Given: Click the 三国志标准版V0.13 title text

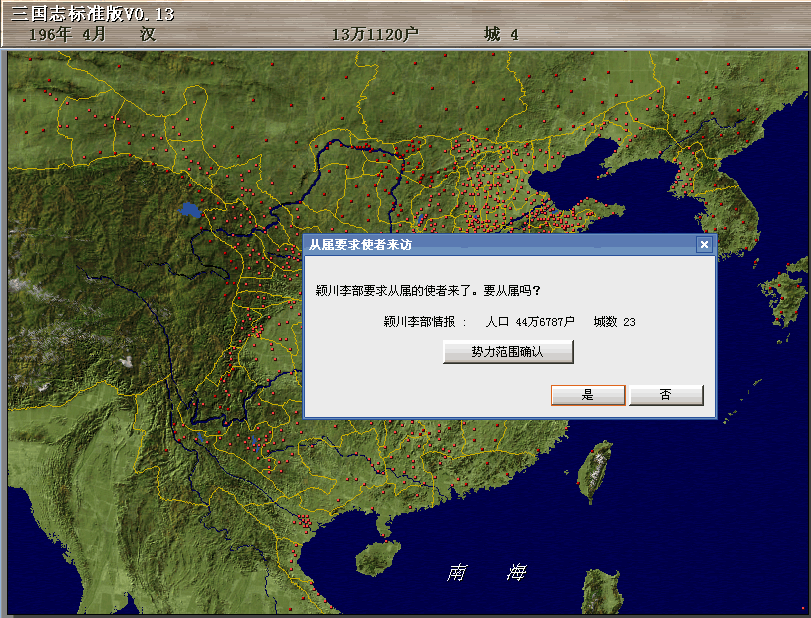Looking at the screenshot, I should click(92, 11).
